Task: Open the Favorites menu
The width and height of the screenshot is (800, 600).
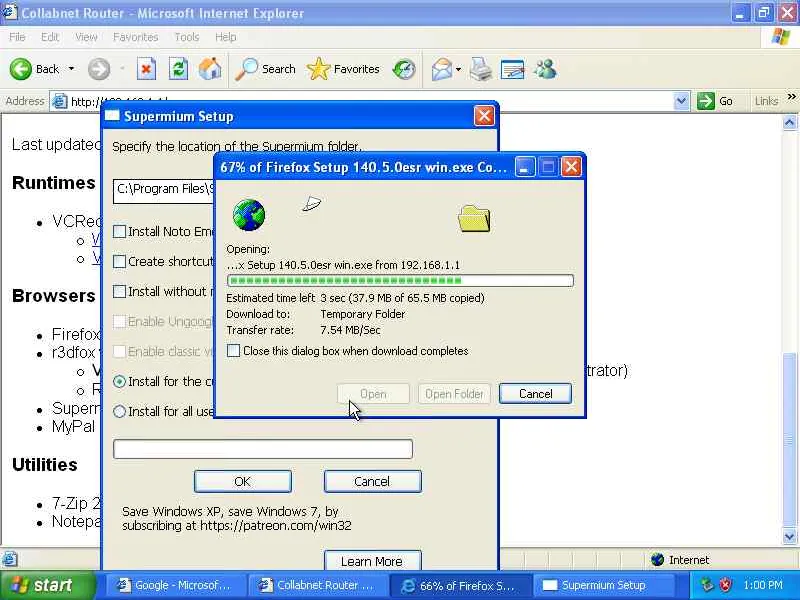Action: click(136, 37)
